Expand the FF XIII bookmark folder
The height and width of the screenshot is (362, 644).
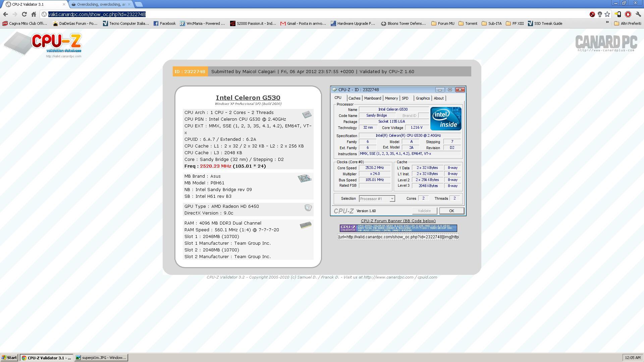point(515,23)
